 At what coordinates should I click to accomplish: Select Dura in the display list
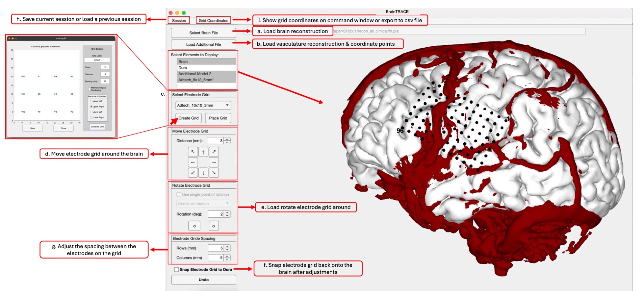point(206,68)
